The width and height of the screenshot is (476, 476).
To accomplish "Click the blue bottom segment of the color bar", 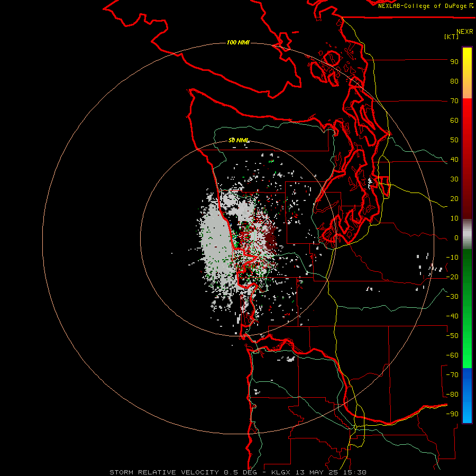I will (467, 395).
